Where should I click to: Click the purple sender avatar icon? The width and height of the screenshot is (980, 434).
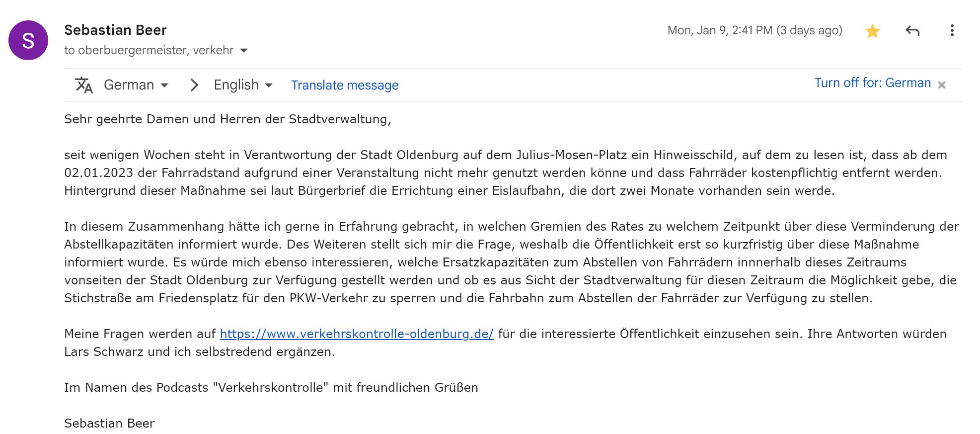28,40
